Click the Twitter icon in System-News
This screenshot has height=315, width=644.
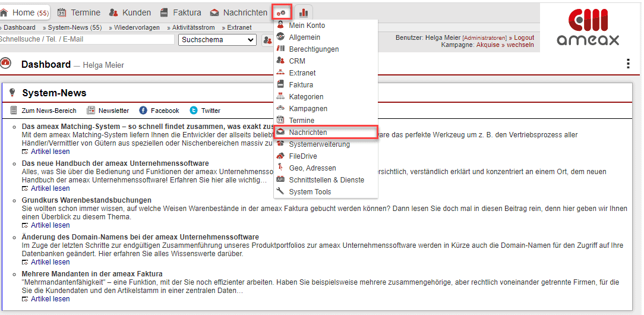point(194,111)
